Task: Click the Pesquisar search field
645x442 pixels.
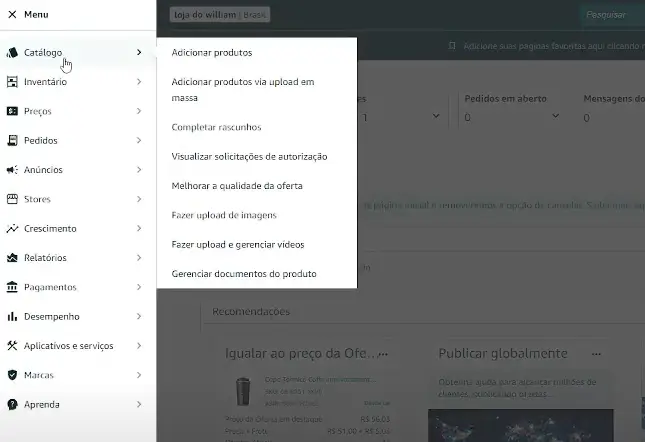Action: pos(612,15)
